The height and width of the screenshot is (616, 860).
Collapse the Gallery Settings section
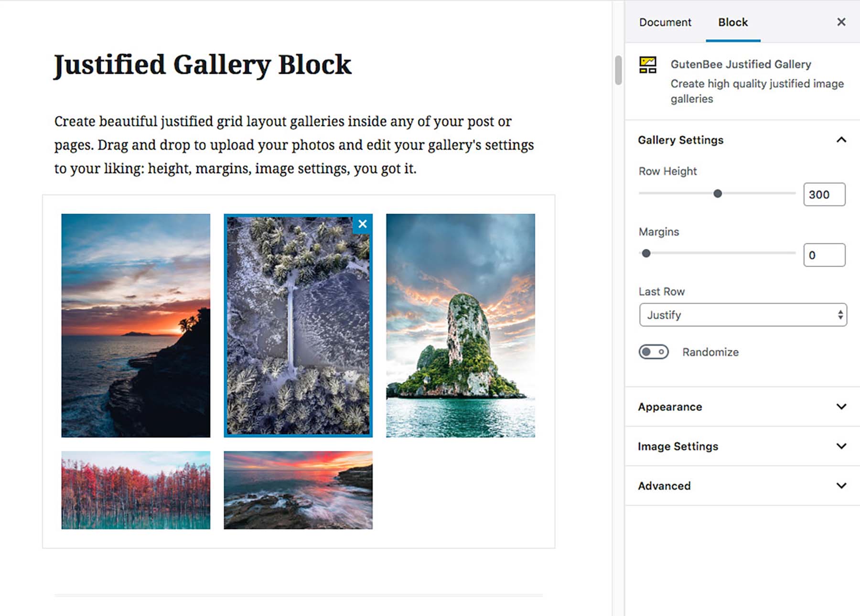coord(840,140)
